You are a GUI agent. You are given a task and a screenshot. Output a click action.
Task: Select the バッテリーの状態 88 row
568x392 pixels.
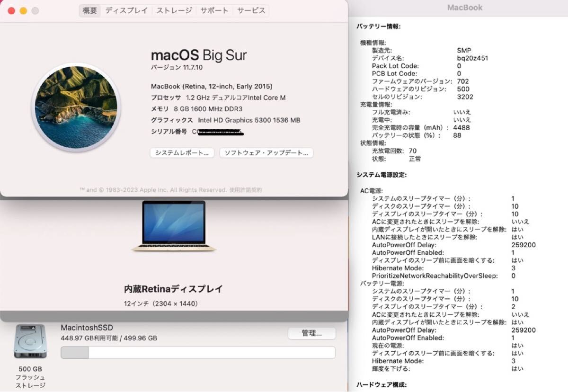coord(417,135)
